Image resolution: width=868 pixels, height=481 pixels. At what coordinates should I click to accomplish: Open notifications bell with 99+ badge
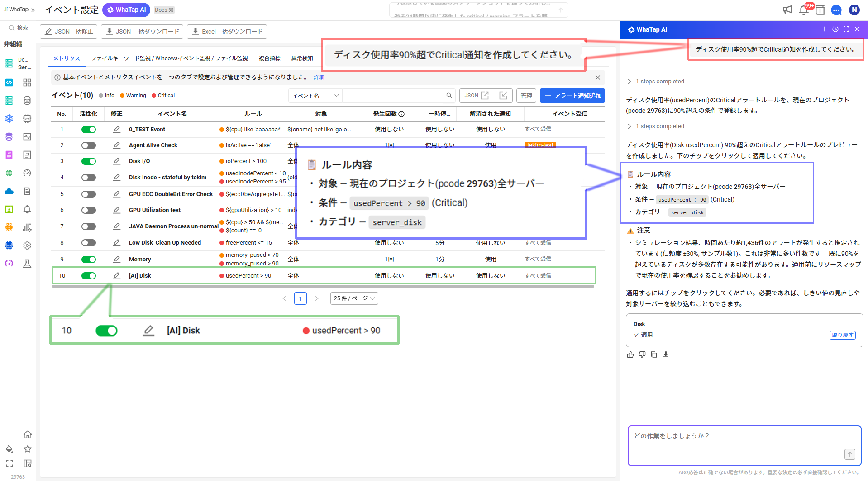click(x=804, y=10)
